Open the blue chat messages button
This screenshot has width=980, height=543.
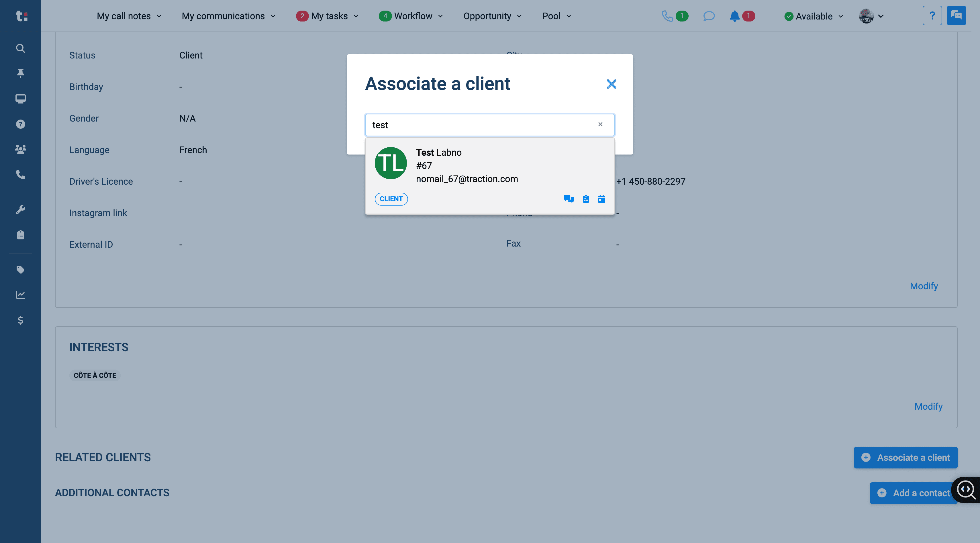(x=956, y=15)
